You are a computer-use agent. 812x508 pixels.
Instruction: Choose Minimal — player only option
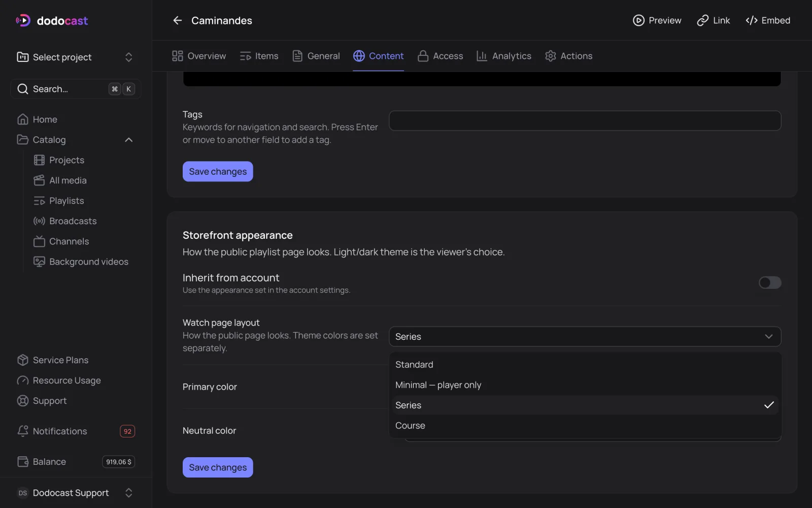(585, 385)
